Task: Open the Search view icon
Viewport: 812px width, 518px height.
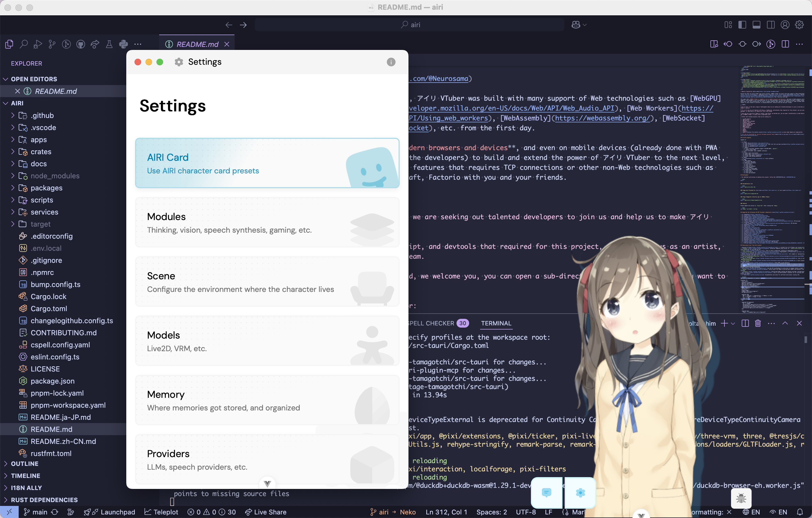Action: (x=24, y=44)
